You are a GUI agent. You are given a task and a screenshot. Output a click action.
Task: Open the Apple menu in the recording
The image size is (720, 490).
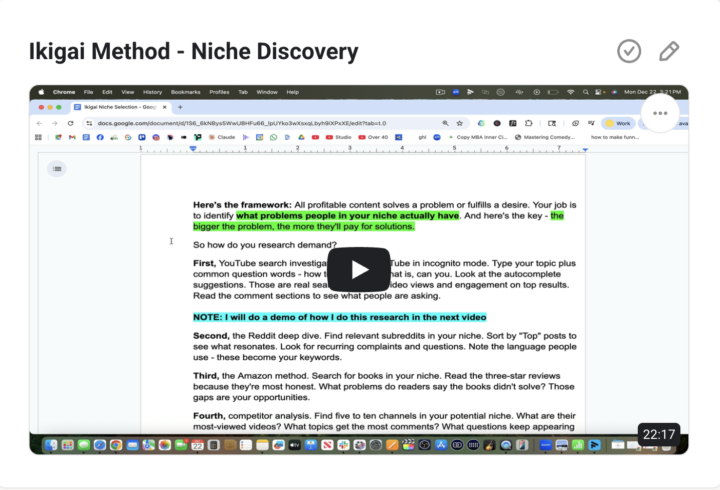pyautogui.click(x=41, y=92)
